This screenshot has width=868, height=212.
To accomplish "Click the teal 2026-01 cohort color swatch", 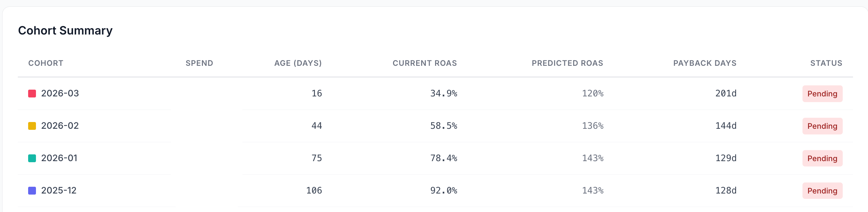I will pyautogui.click(x=32, y=158).
